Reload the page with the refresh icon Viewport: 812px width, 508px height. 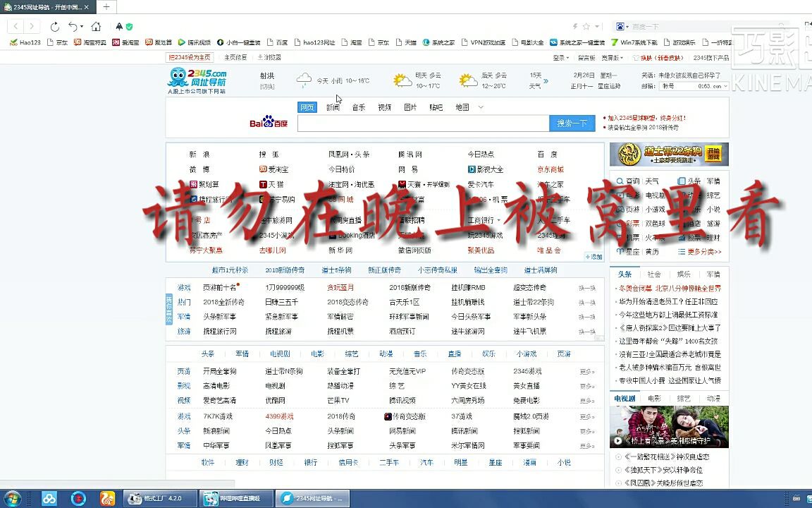pyautogui.click(x=54, y=26)
